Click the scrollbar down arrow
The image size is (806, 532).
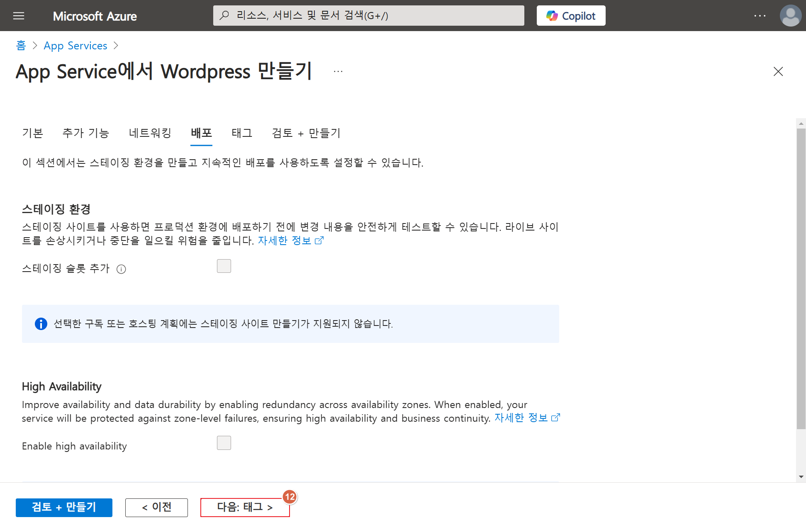pyautogui.click(x=801, y=477)
